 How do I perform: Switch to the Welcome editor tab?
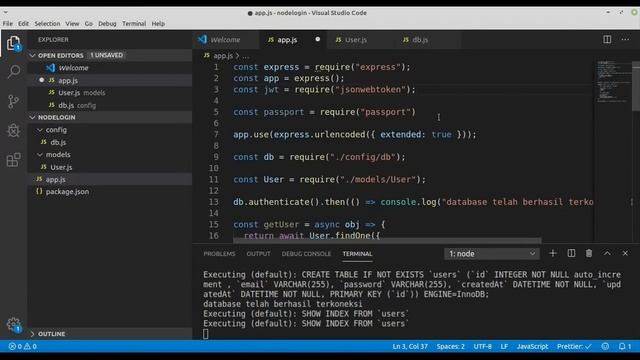(x=226, y=40)
